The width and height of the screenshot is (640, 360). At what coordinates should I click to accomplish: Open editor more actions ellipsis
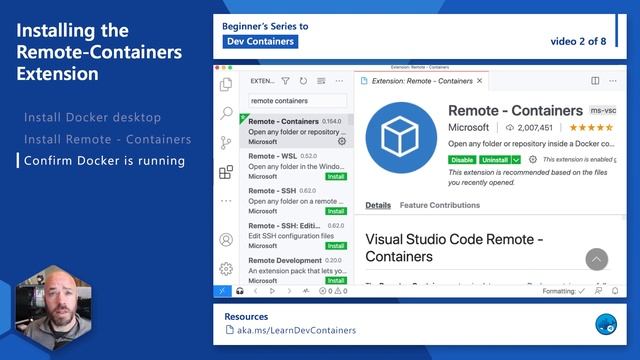pos(613,81)
